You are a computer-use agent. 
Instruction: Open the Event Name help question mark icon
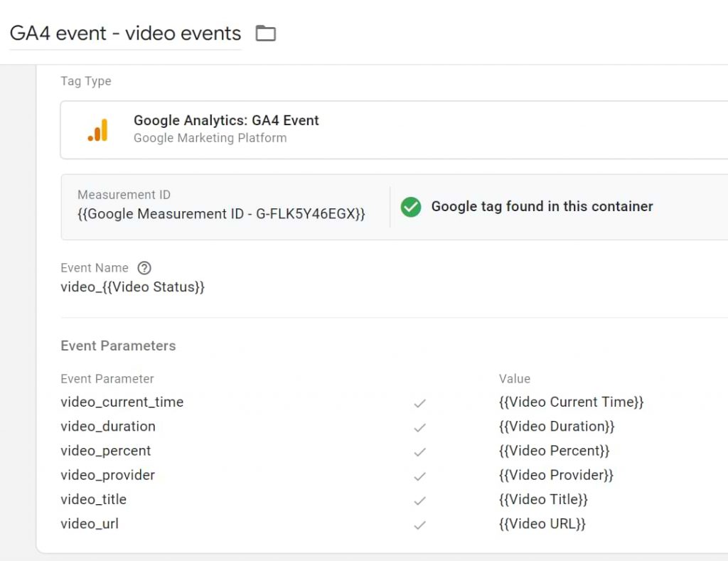point(144,268)
